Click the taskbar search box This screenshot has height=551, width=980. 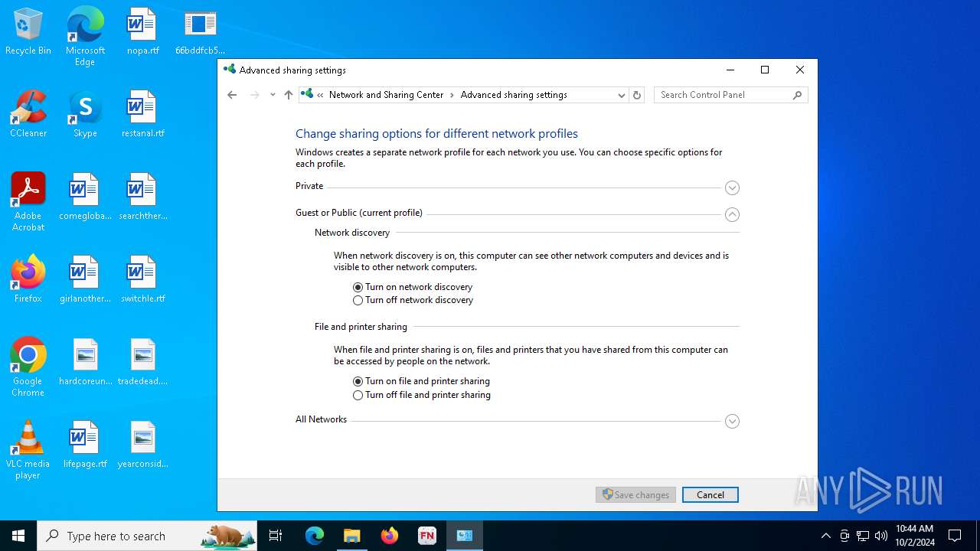tap(147, 536)
